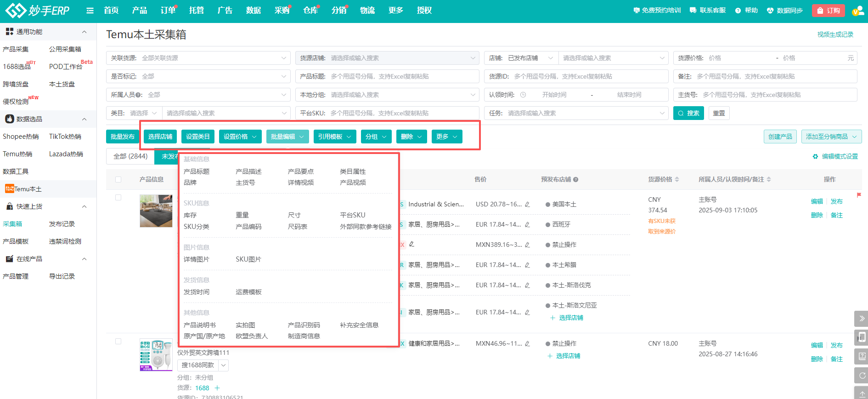Viewport: 868px width, 399px height.
Task: Click the 产品标题 search input
Action: 387,76
